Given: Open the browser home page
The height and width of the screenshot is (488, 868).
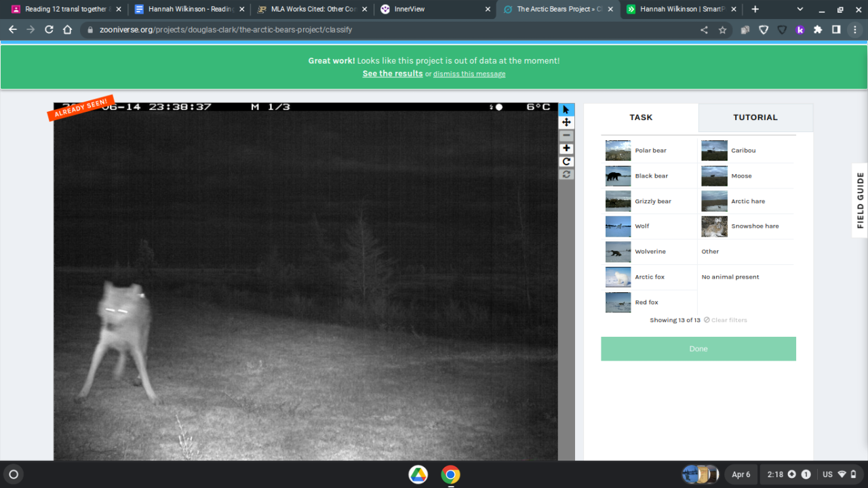Looking at the screenshot, I should click(x=67, y=30).
